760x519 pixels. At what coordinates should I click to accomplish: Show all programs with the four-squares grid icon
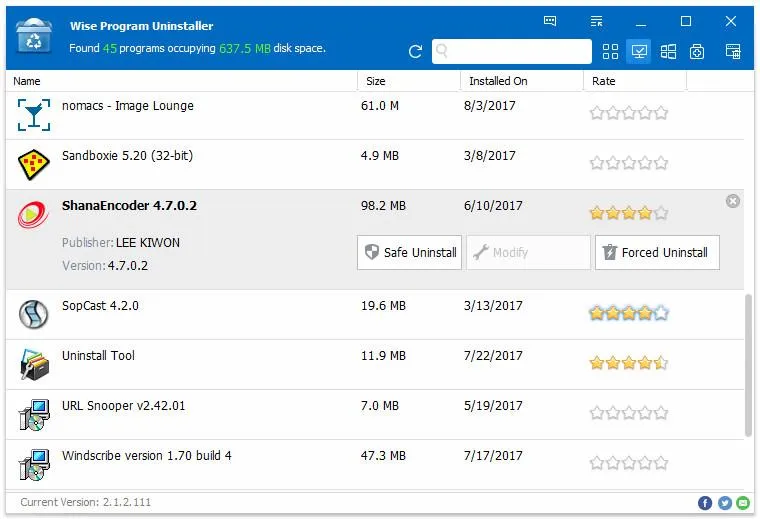tap(610, 52)
